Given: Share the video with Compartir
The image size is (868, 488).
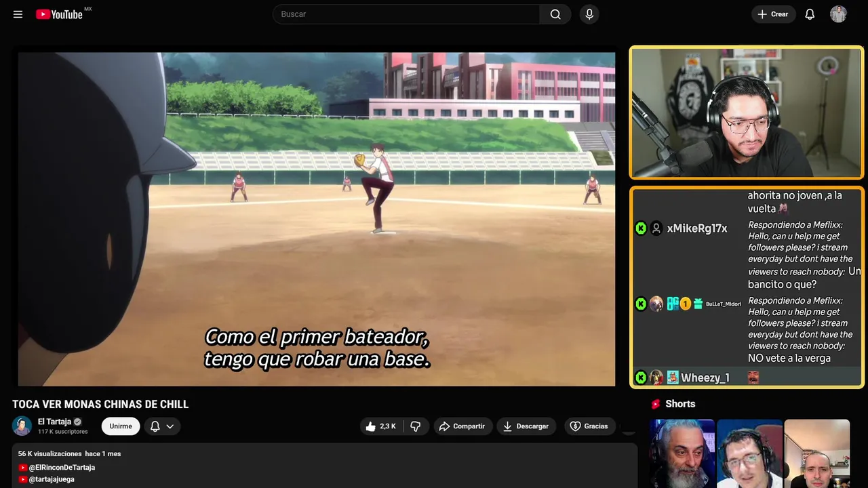Looking at the screenshot, I should point(462,426).
